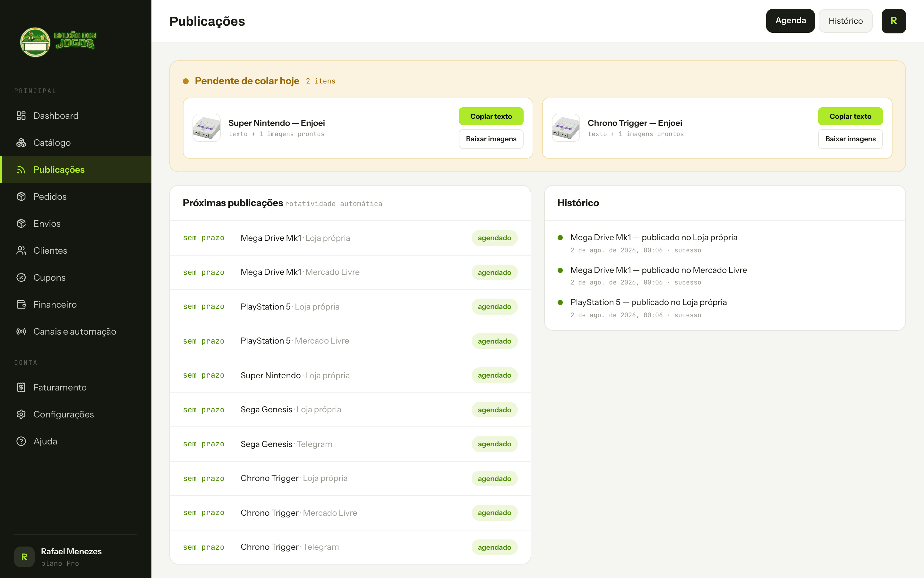Select Sega Genesis · Telegram row

click(350, 444)
